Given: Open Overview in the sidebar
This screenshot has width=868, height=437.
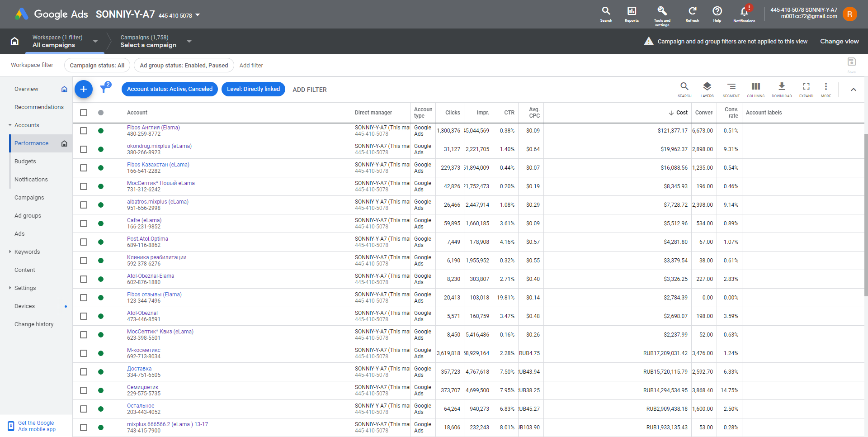Looking at the screenshot, I should [26, 89].
